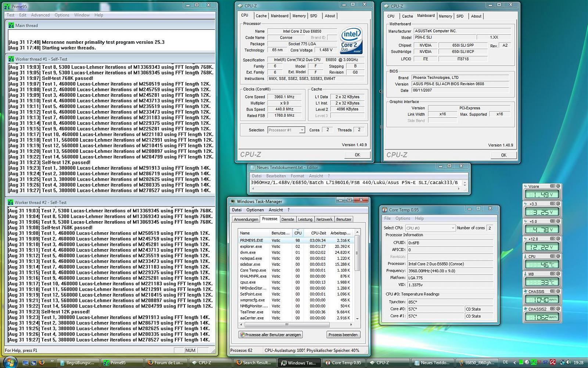Select the PRIME95.EXE process row

pos(296,240)
